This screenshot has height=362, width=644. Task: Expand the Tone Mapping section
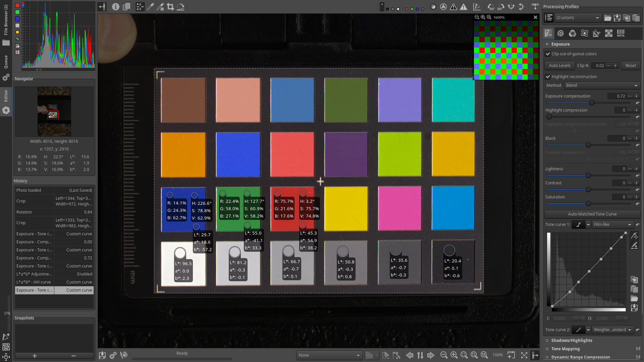pos(566,349)
